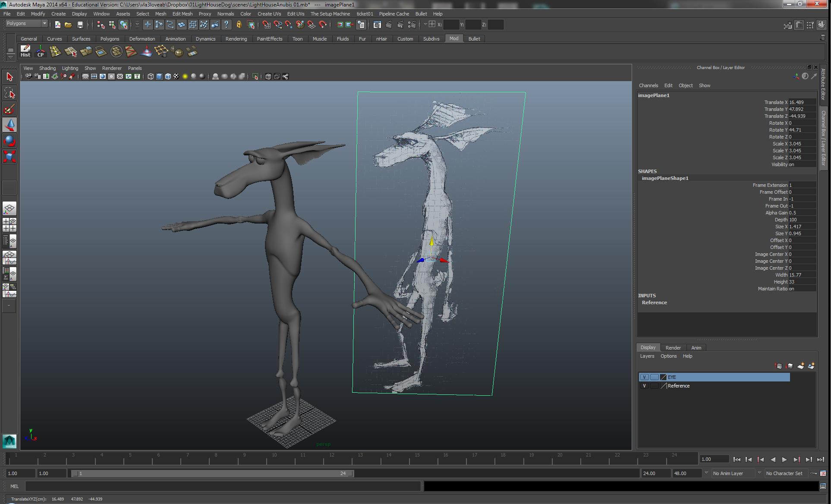Toggle textured display icon in viewport toolbar
Screen dimensions: 831x504
click(x=176, y=76)
